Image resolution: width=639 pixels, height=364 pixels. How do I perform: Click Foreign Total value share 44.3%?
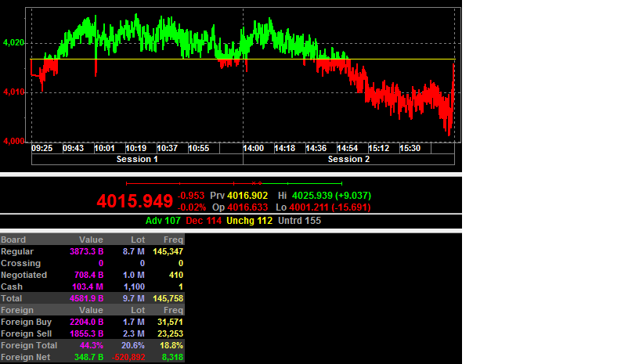92,345
